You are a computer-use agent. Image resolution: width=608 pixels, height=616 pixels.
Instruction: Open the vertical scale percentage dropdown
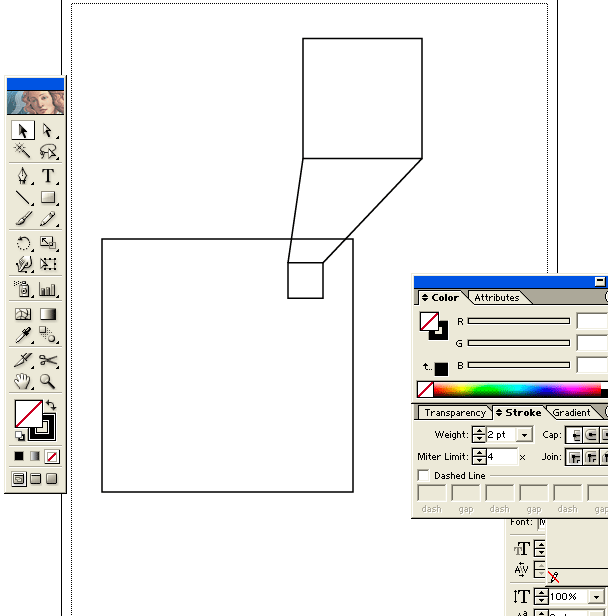pyautogui.click(x=597, y=597)
